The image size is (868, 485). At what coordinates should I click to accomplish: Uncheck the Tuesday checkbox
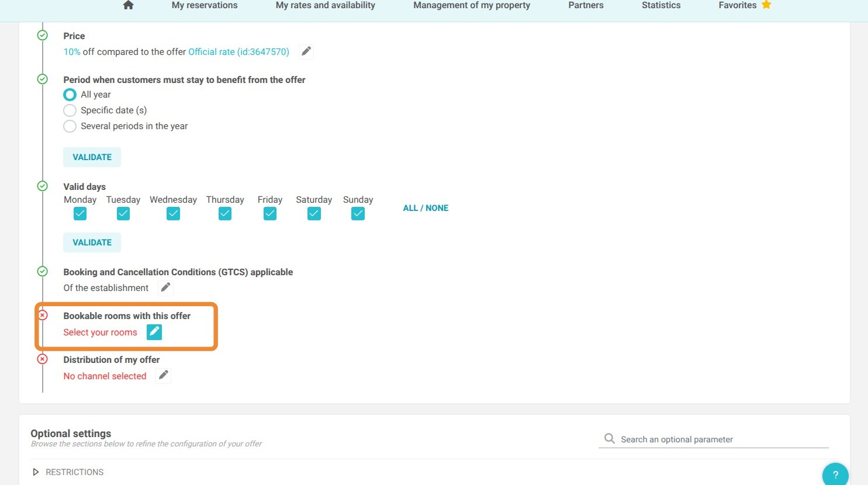tap(123, 214)
